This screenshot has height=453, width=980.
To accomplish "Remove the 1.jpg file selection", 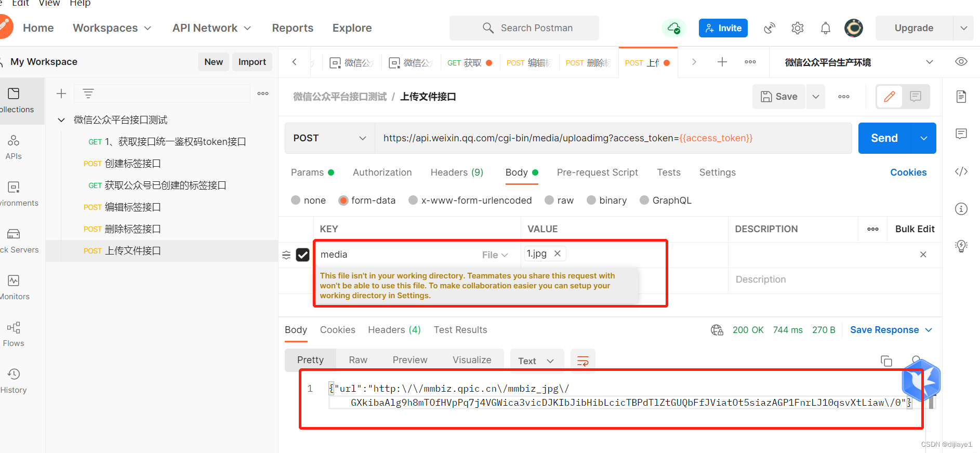I will (557, 254).
